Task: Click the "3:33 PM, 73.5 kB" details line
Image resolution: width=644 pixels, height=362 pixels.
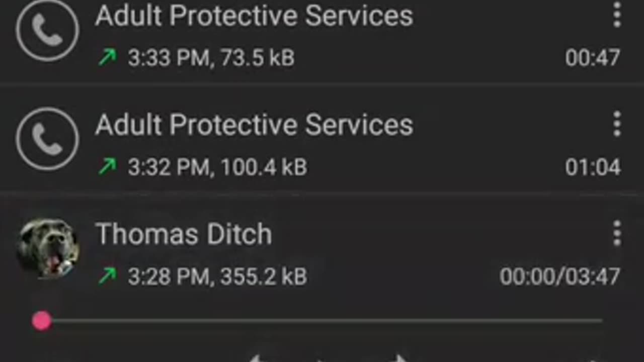Action: coord(211,58)
